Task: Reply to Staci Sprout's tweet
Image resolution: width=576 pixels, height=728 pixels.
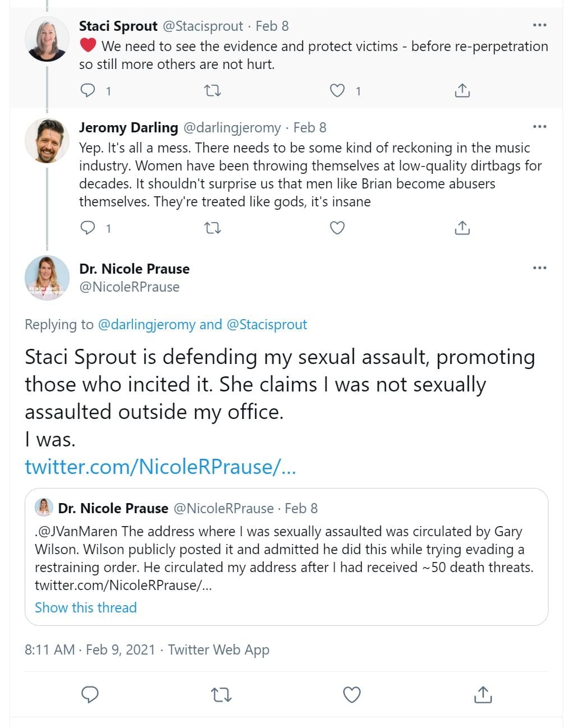Action: (x=88, y=90)
